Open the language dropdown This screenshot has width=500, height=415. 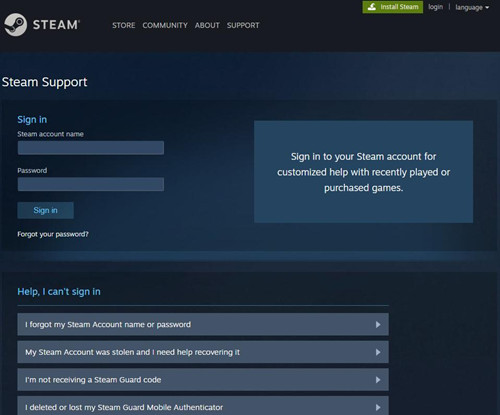pos(472,7)
